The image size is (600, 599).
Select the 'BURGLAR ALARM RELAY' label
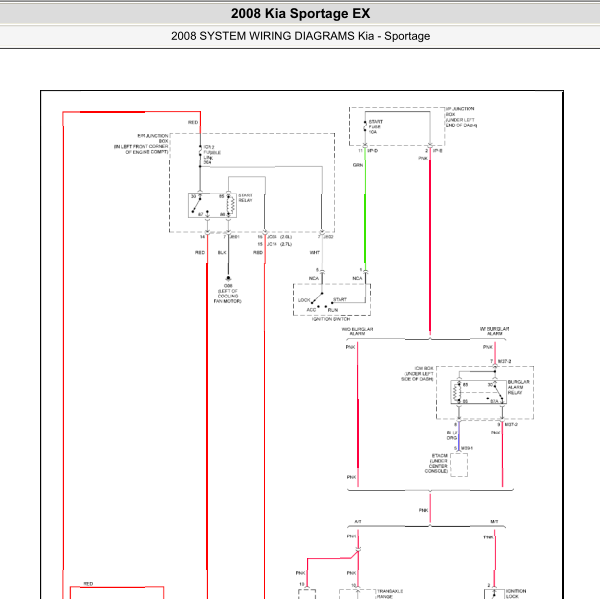click(x=518, y=387)
